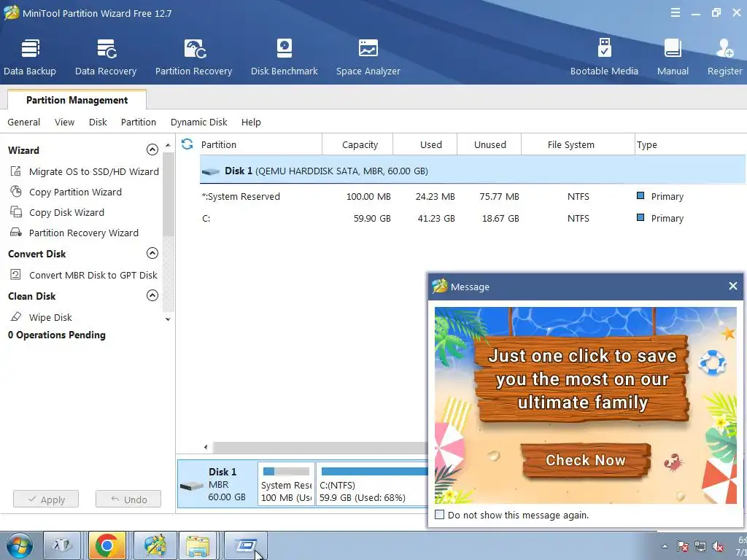Sort by Unused column header
Screen dimensions: 747x560
pos(489,144)
